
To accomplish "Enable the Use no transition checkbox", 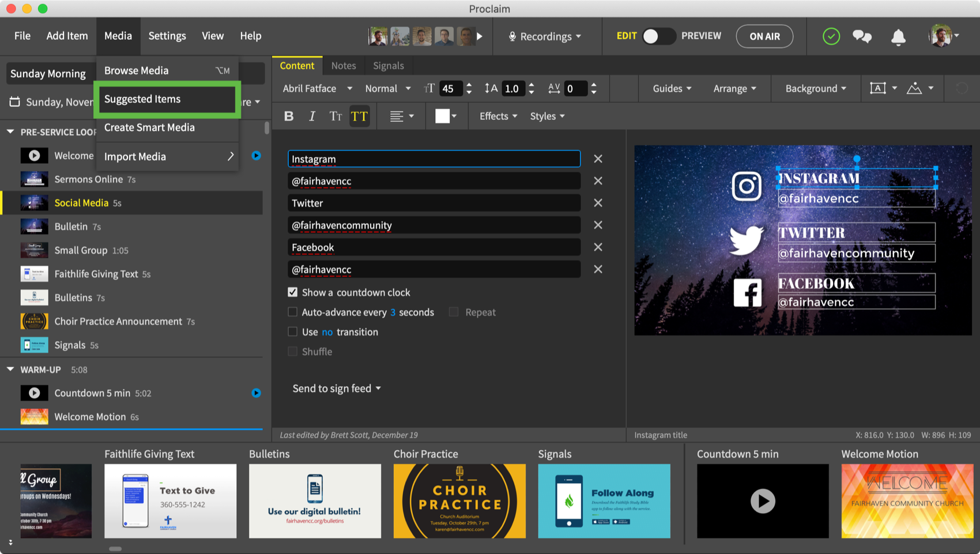I will (x=293, y=331).
